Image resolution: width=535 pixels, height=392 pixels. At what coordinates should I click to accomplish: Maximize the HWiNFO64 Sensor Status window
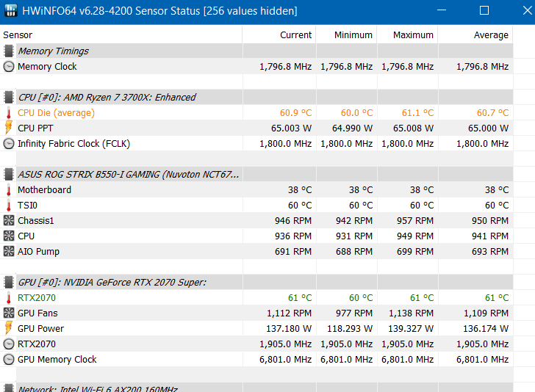pyautogui.click(x=484, y=10)
